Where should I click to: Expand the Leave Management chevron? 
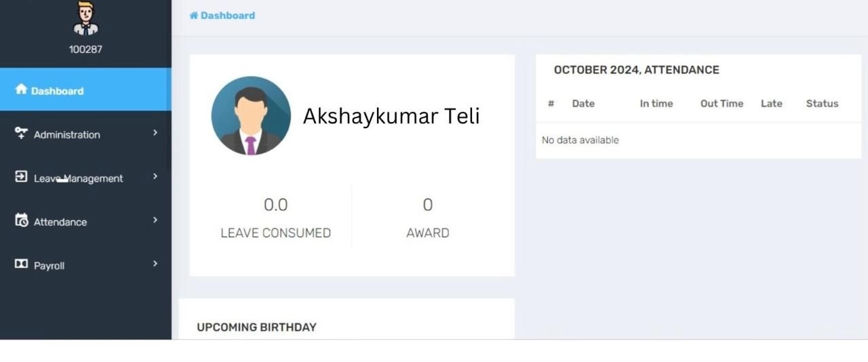155,176
